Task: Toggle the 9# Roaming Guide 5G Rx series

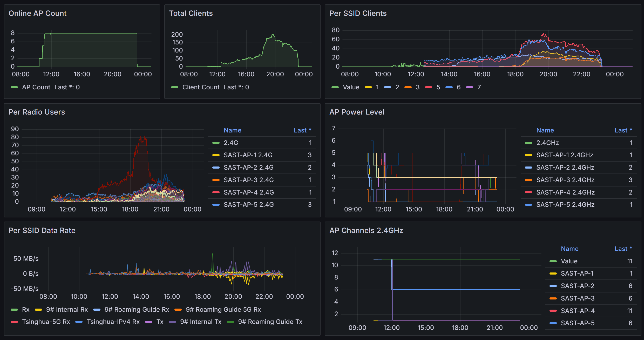Action: click(x=223, y=310)
